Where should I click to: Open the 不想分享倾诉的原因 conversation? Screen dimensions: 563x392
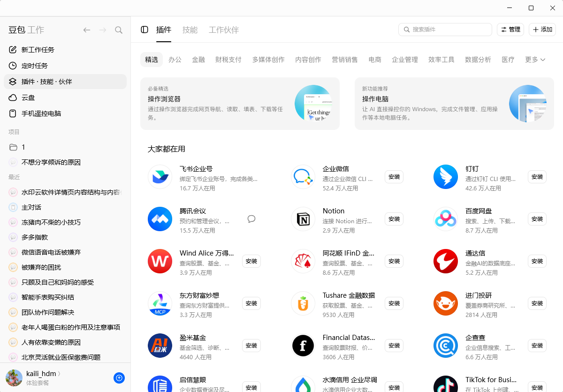[65, 162]
